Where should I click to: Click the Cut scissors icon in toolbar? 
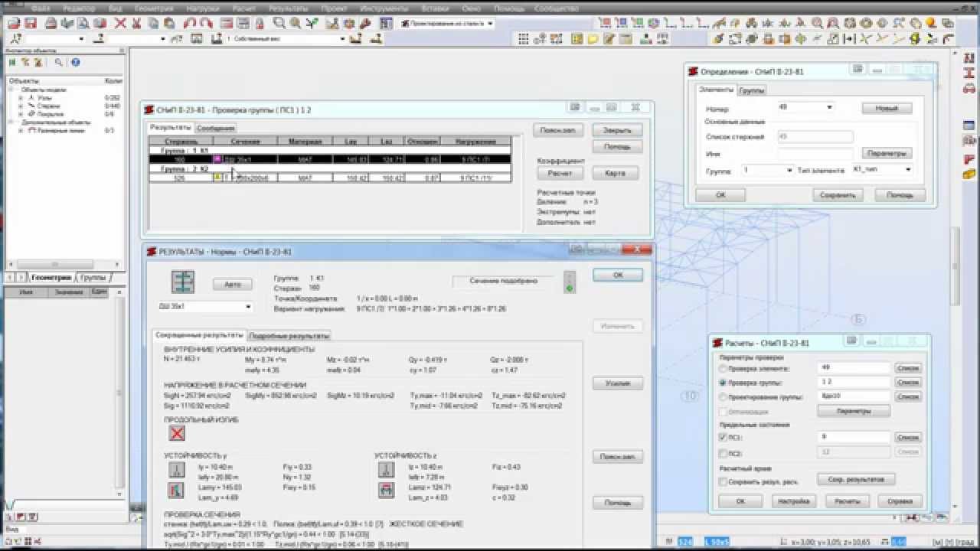coord(136,24)
